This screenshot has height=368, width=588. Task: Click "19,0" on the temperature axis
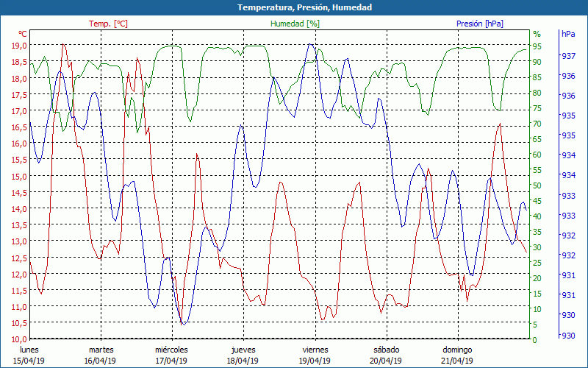tap(19, 46)
